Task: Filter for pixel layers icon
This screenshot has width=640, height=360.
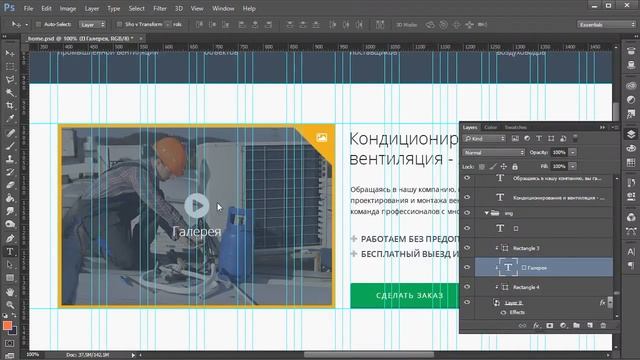Action: pyautogui.click(x=515, y=139)
